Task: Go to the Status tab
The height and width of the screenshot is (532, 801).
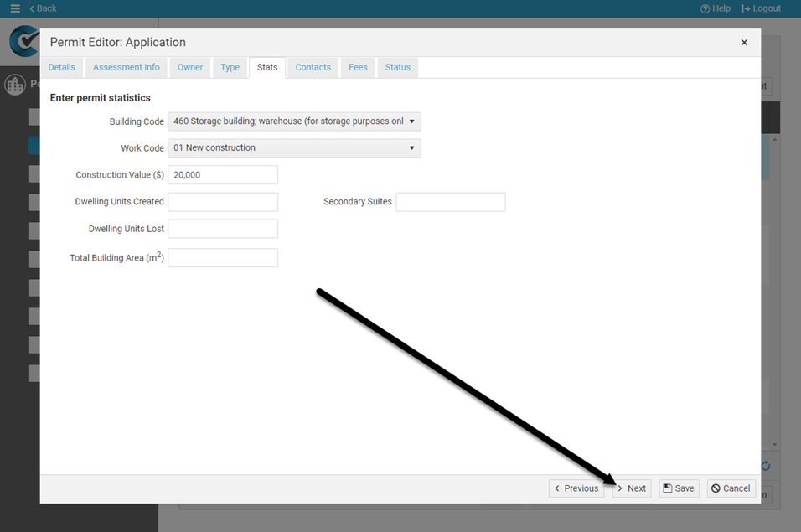Action: (x=398, y=68)
